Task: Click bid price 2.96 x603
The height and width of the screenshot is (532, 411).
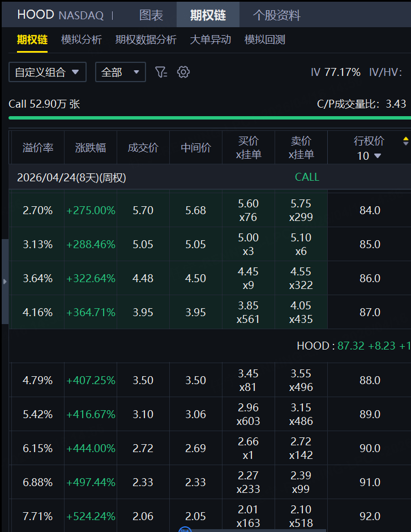Action: [x=248, y=414]
